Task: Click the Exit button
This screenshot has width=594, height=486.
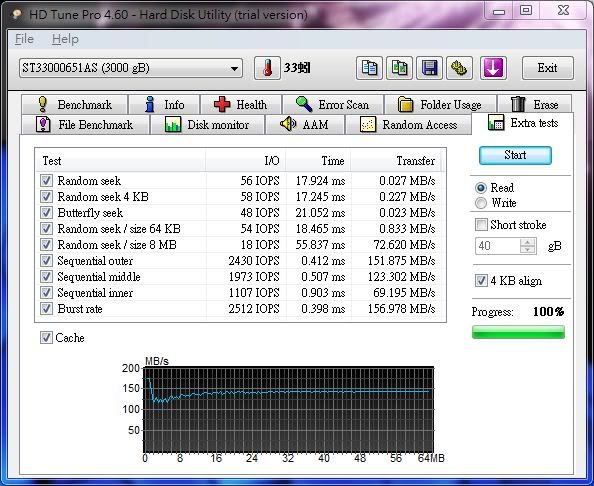Action: pos(547,68)
